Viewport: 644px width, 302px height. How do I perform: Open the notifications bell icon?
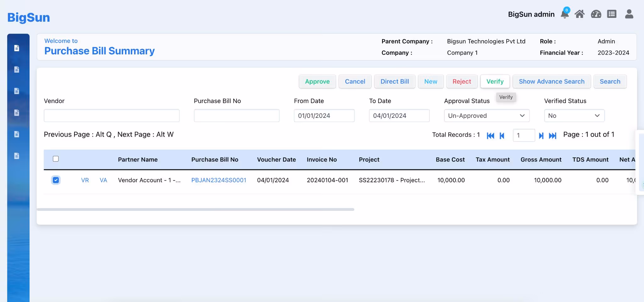coord(565,14)
